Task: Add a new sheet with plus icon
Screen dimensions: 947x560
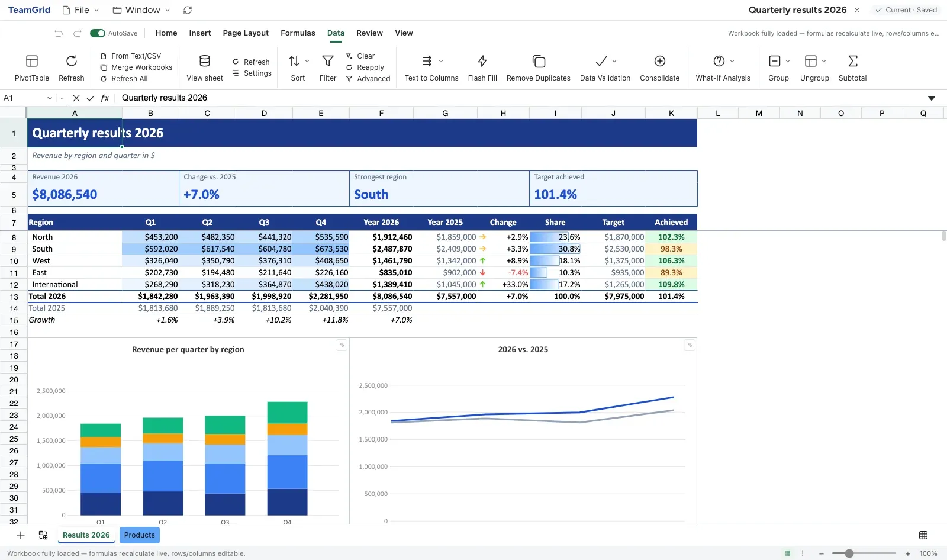Action: tap(21, 535)
